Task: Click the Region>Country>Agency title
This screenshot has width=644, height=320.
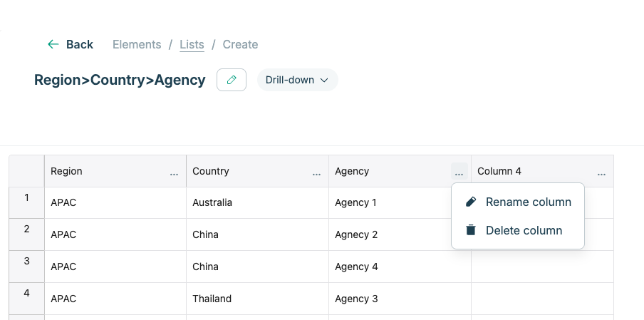Action: (120, 80)
